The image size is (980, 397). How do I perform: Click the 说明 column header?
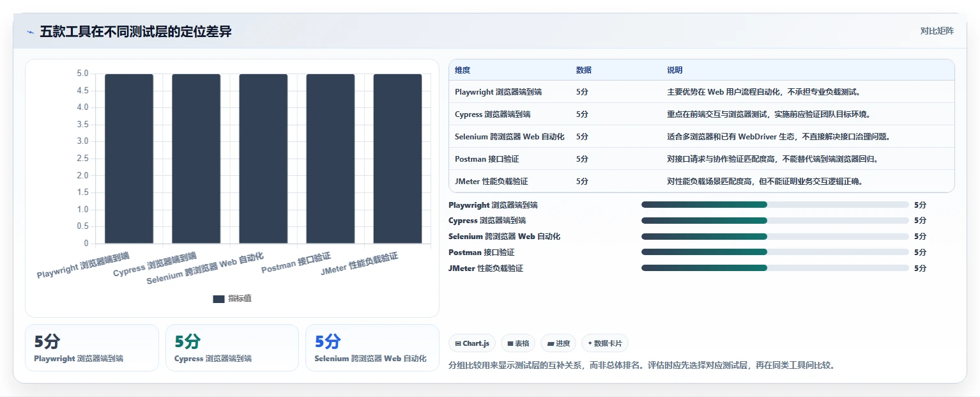coord(675,70)
